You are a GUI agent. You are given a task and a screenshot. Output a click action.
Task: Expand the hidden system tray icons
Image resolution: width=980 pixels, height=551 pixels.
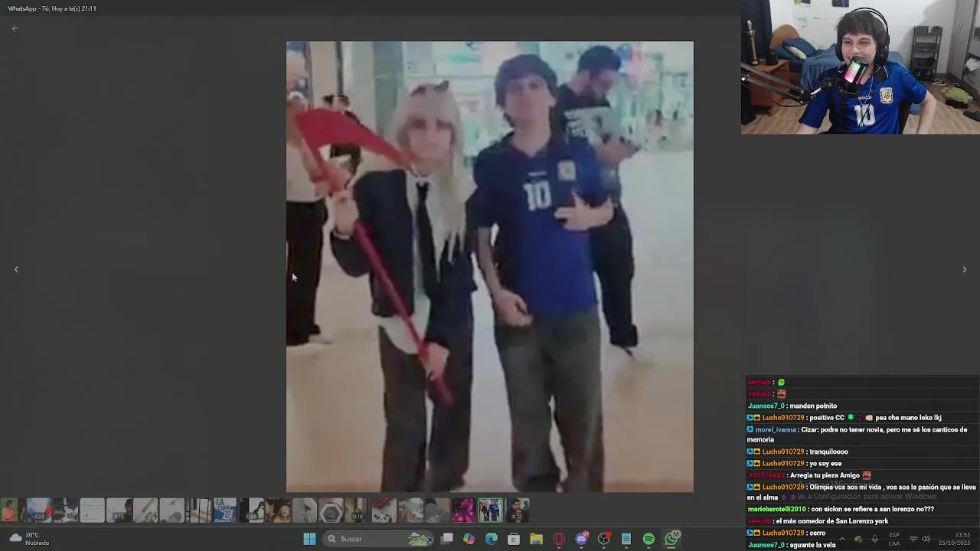(x=842, y=539)
